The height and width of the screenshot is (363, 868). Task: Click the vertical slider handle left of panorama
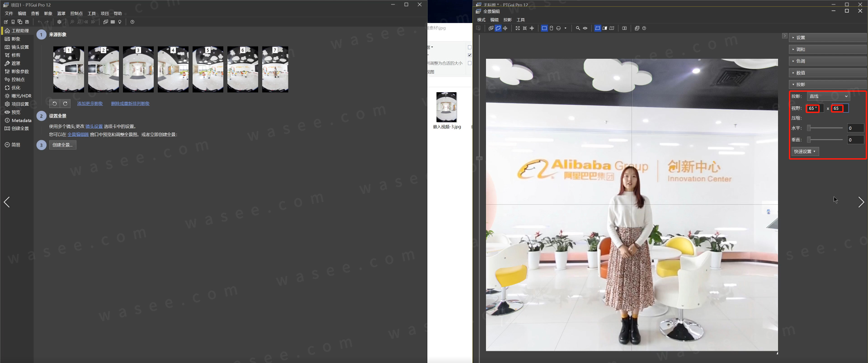[479, 158]
